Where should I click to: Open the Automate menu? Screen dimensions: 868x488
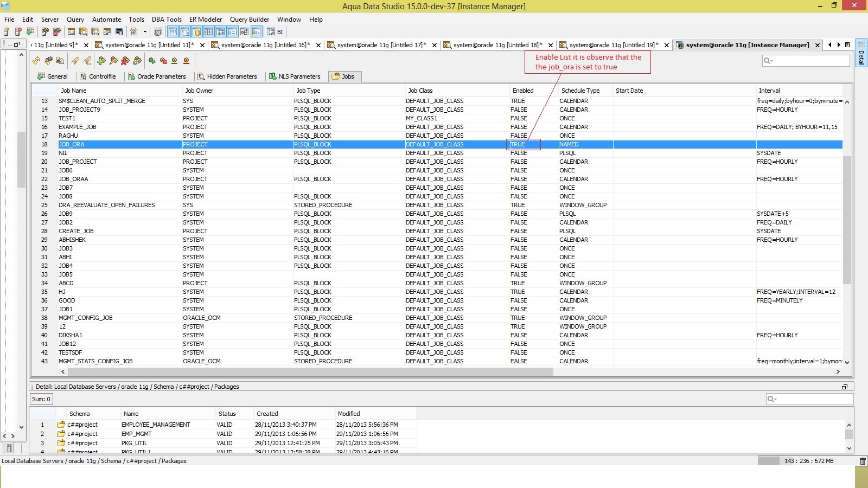coord(107,19)
